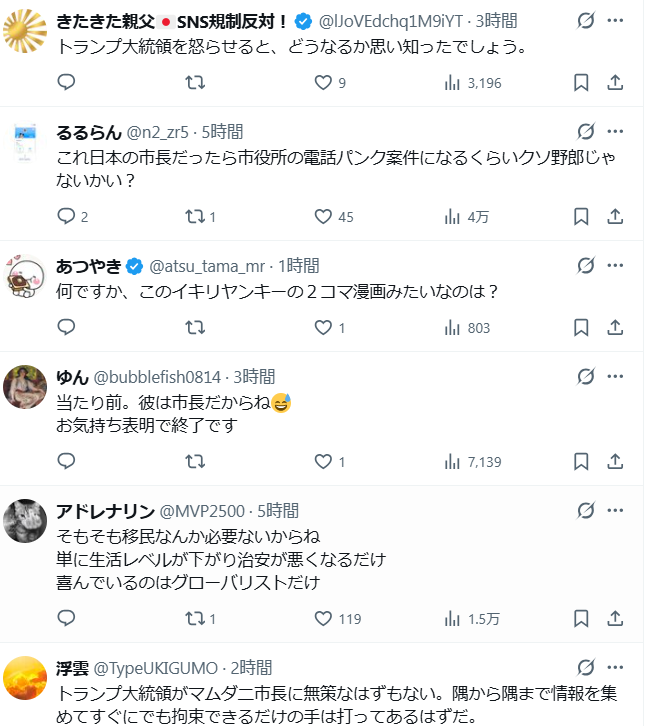
Task: Click きたきた親父's profile avatar
Action: click(x=25, y=34)
